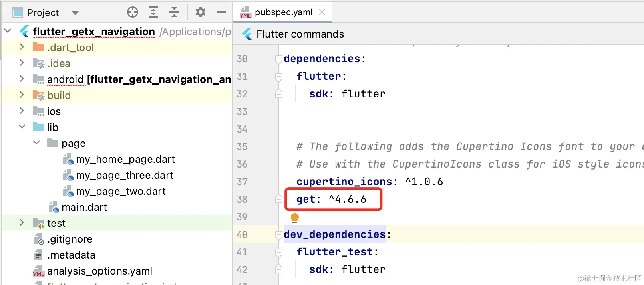Screen dimensions: 644x285
Task: Expand the android module folder
Action: [x=22, y=79]
